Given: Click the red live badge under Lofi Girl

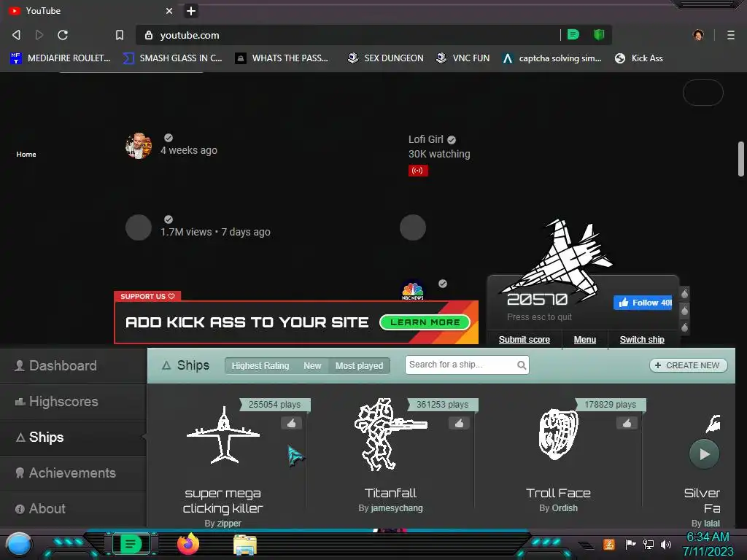Looking at the screenshot, I should [x=418, y=171].
